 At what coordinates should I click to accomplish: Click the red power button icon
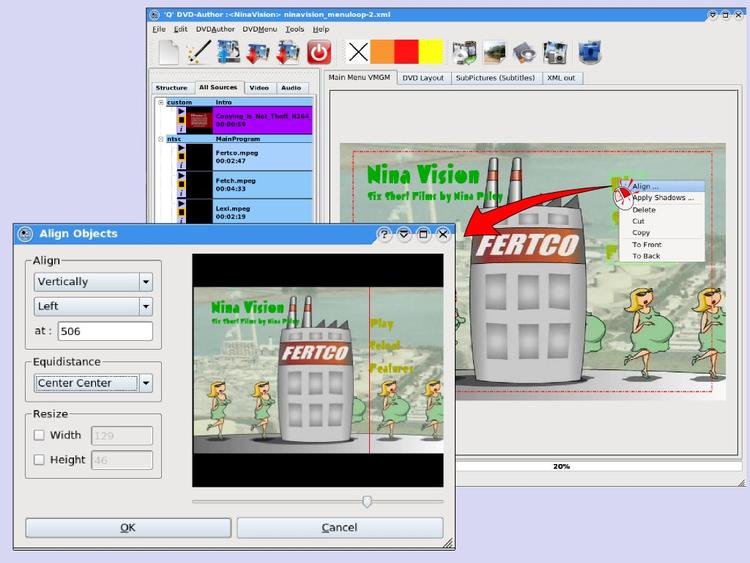319,52
